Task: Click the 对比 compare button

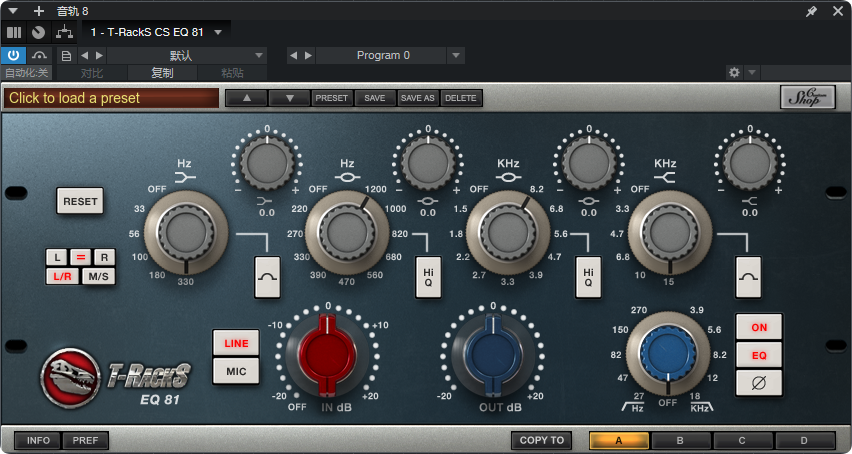Action: 92,73
